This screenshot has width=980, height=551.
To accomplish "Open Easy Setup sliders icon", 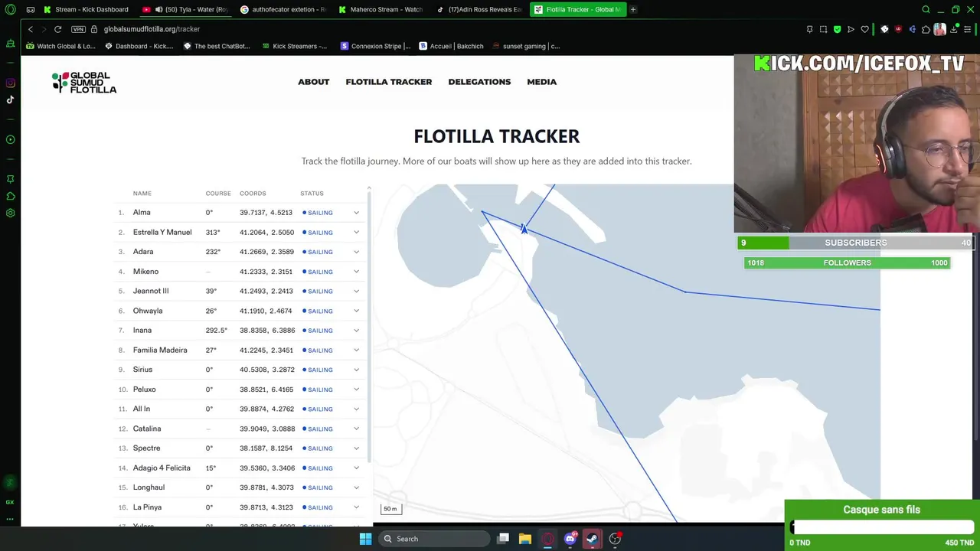I will coord(968,29).
